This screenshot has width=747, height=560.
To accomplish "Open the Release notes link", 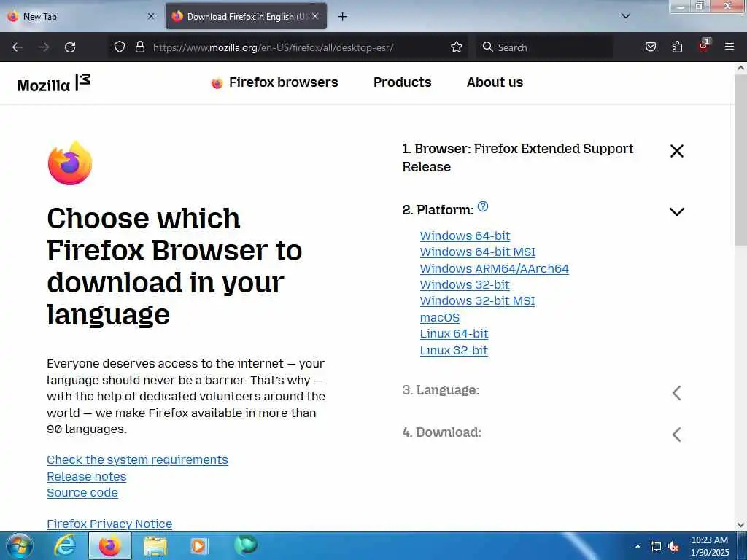I will 86,477.
